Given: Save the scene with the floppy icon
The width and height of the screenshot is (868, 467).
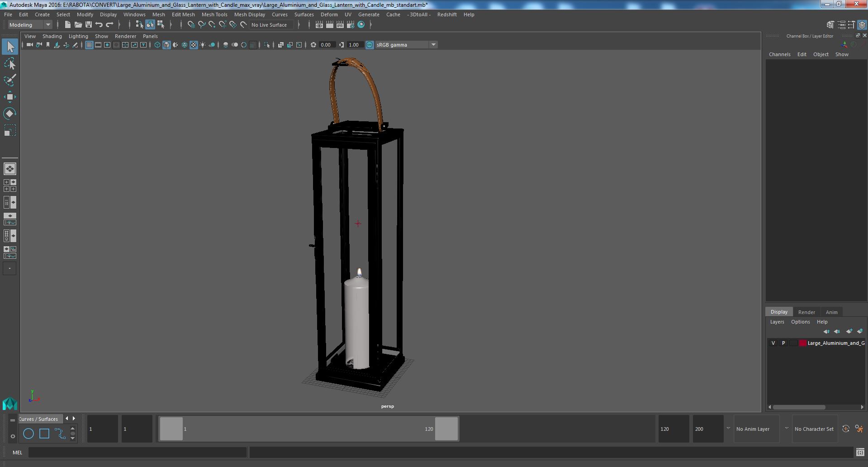Looking at the screenshot, I should tap(88, 25).
